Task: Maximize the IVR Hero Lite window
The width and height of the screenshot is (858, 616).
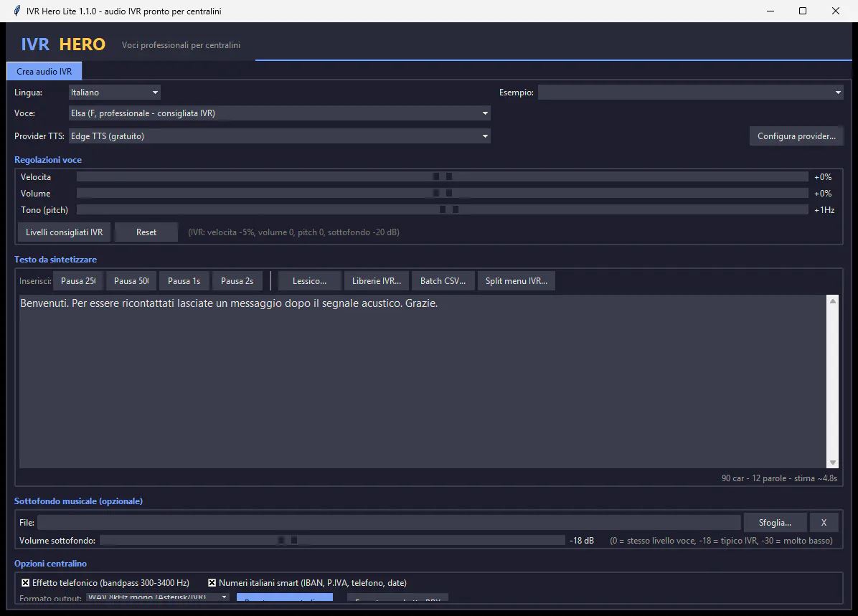Action: pyautogui.click(x=803, y=11)
